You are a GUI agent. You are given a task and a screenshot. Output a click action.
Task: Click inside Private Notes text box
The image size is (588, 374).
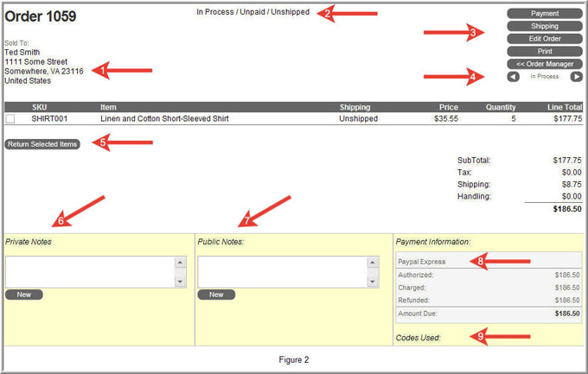[x=89, y=271]
